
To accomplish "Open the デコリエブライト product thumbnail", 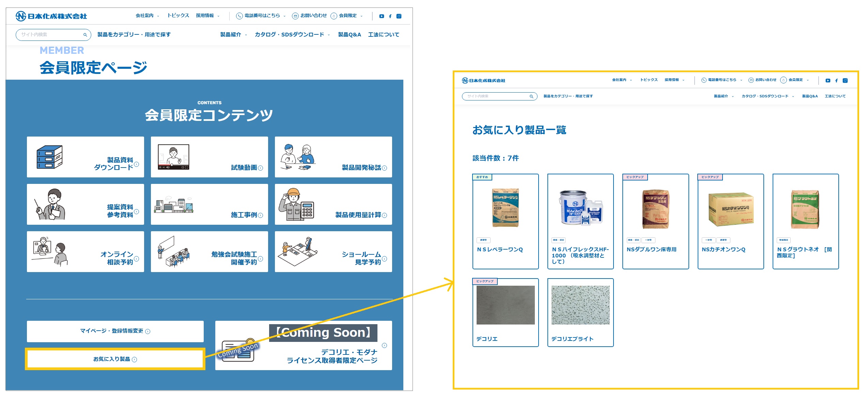I will click(x=580, y=305).
